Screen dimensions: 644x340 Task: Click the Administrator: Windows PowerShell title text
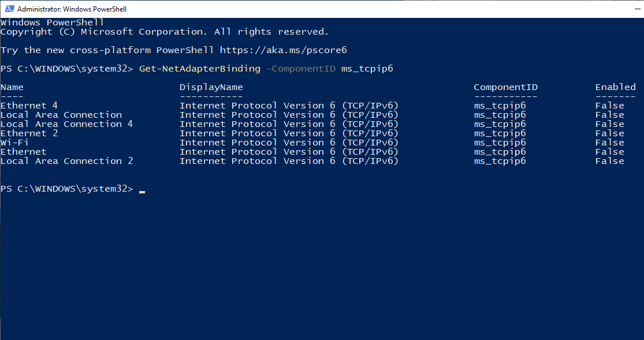pyautogui.click(x=72, y=9)
